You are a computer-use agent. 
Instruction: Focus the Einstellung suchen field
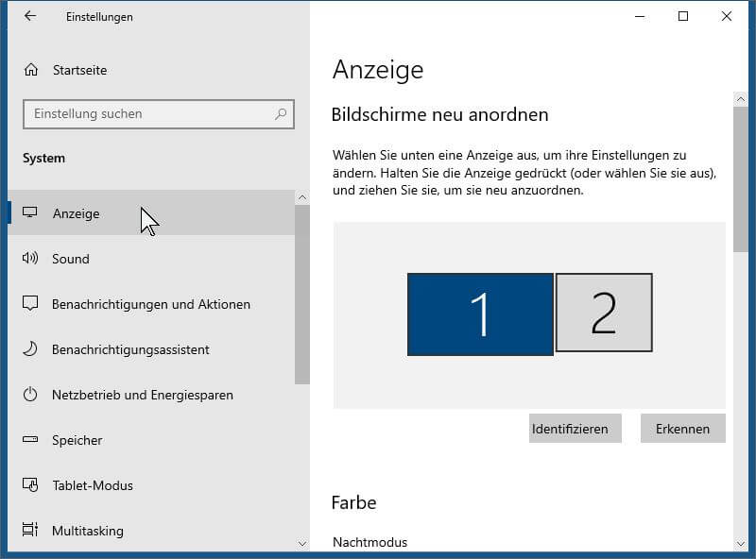coord(159,114)
